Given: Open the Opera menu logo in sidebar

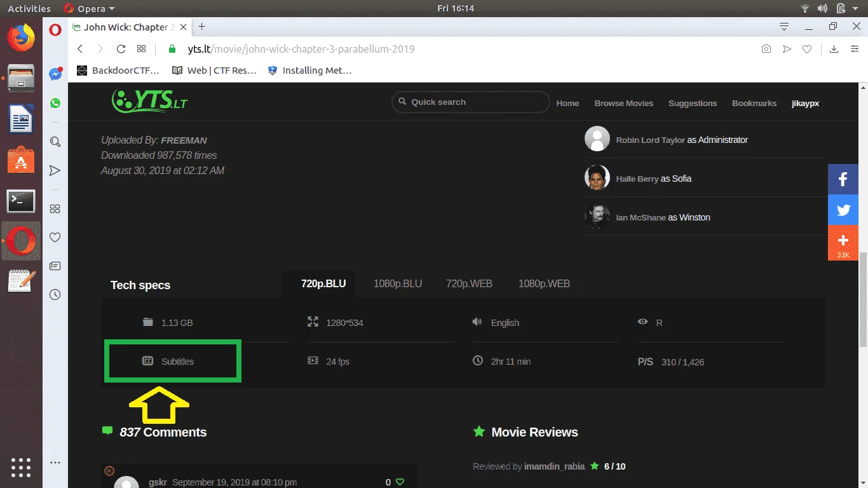Looking at the screenshot, I should (x=55, y=29).
